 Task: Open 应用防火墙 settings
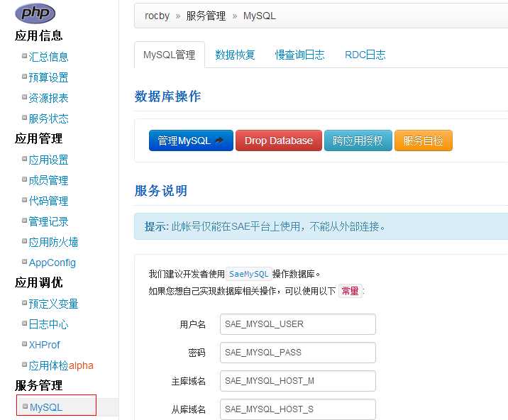coord(53,242)
